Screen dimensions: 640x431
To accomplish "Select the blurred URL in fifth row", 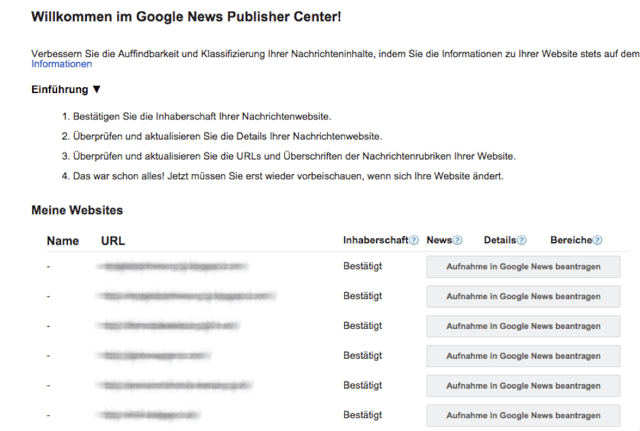I will tap(174, 385).
